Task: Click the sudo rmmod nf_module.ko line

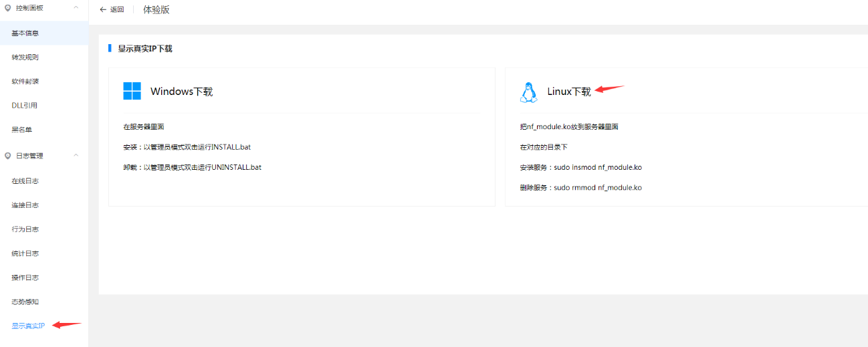Action: click(580, 187)
